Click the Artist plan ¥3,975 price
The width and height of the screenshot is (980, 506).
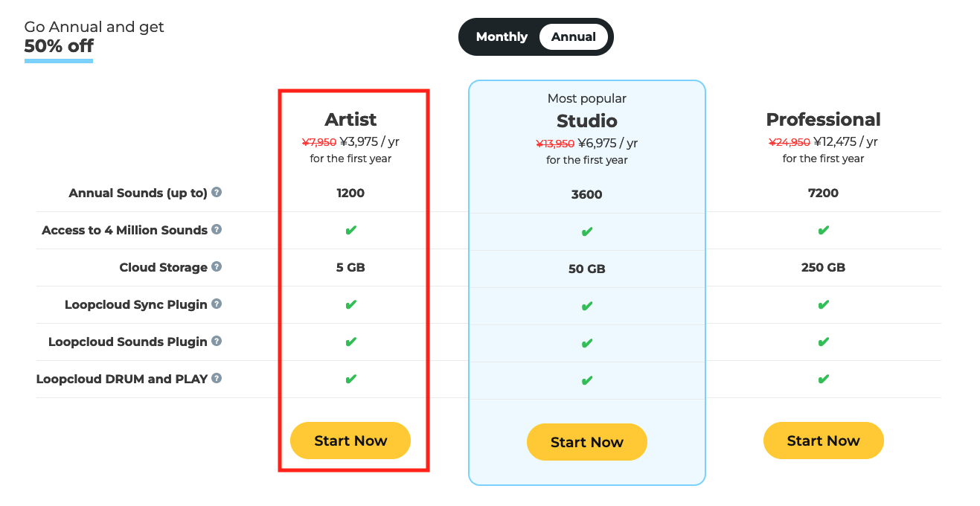tap(369, 142)
